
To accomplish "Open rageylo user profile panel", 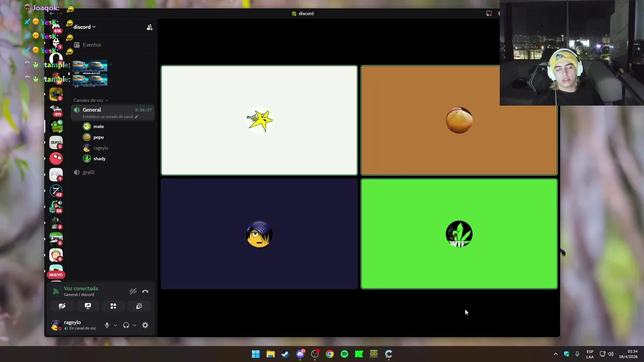I will tap(73, 325).
